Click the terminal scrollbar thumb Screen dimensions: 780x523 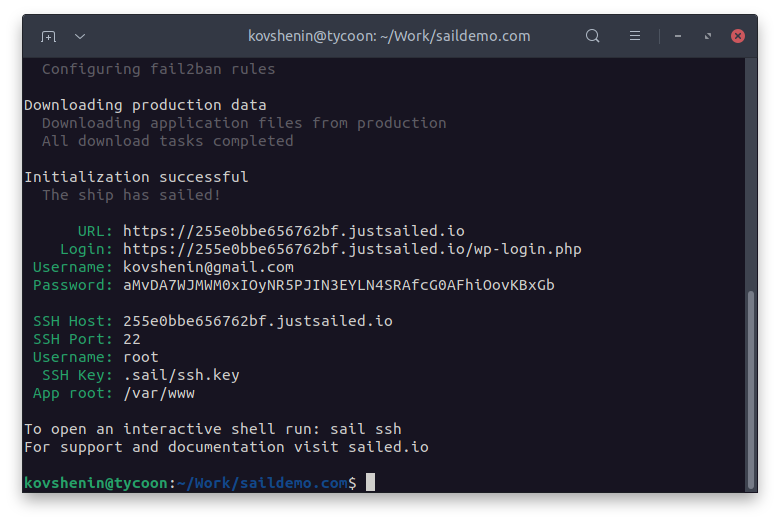[x=751, y=390]
